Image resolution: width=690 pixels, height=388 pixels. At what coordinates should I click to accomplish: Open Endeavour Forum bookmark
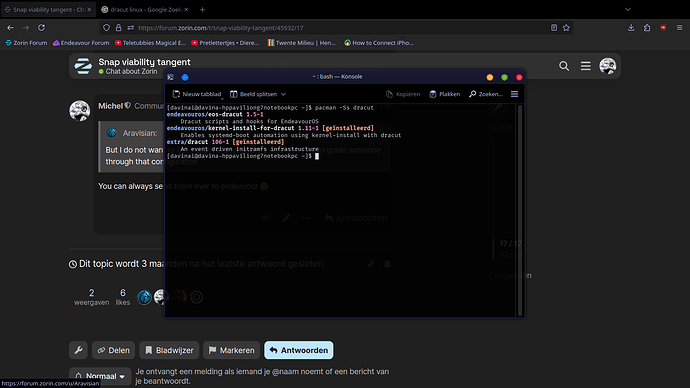[x=81, y=43]
